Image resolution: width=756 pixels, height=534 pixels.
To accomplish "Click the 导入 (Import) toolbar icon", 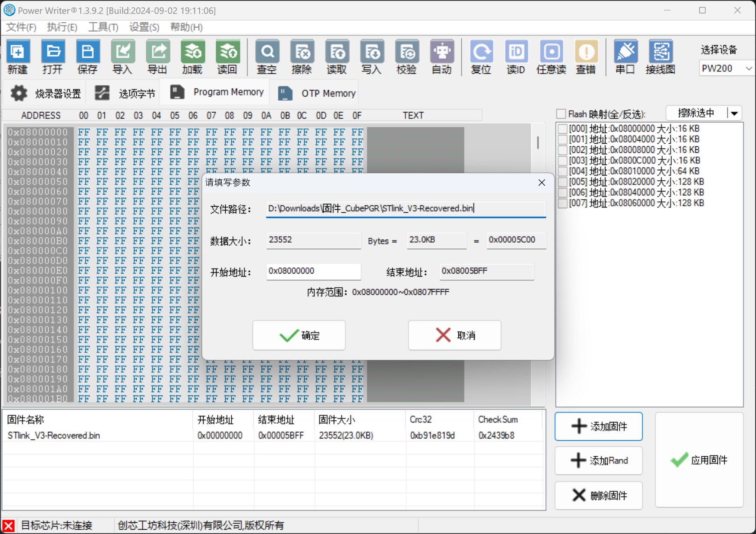I will point(122,57).
